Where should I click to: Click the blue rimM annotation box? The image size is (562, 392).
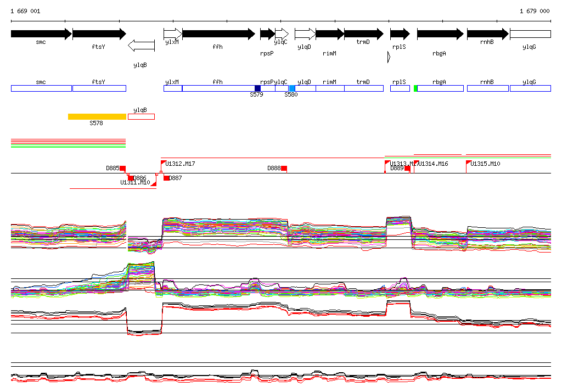pyautogui.click(x=330, y=88)
